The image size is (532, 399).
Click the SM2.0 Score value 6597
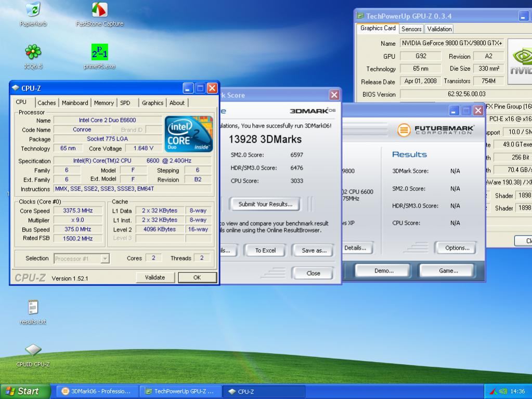pyautogui.click(x=296, y=155)
